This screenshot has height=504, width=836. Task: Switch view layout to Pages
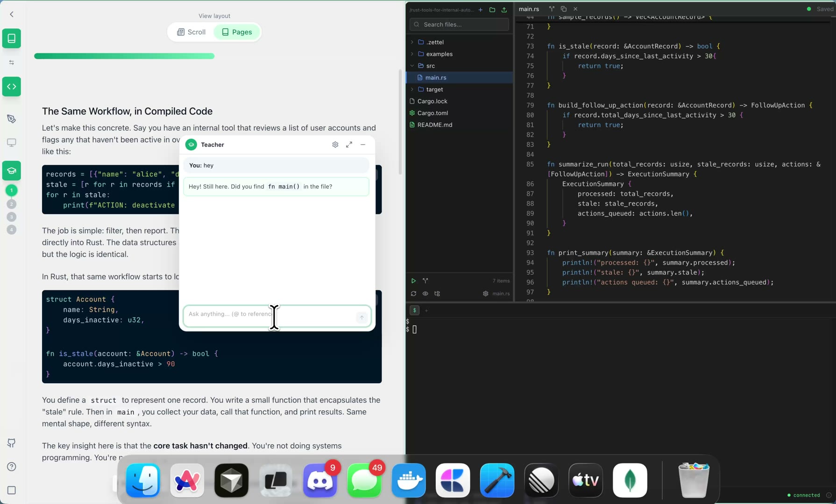(237, 32)
